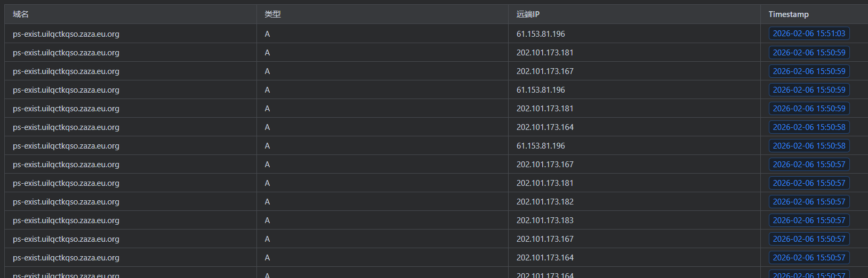Click the 15:50:58 timestamp beside 61.153.81.196

click(x=808, y=146)
